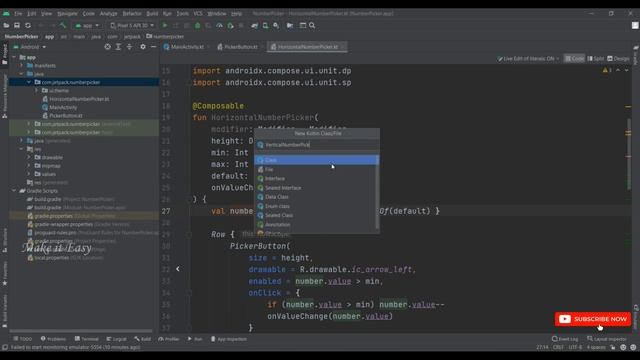The height and width of the screenshot is (360, 640).
Task: Select Enum class in the popup list
Action: [x=316, y=206]
